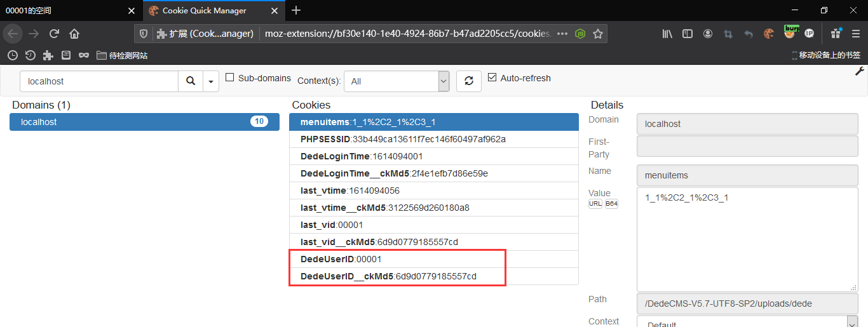
Task: Toggle the sidebar view icon
Action: coord(688,34)
